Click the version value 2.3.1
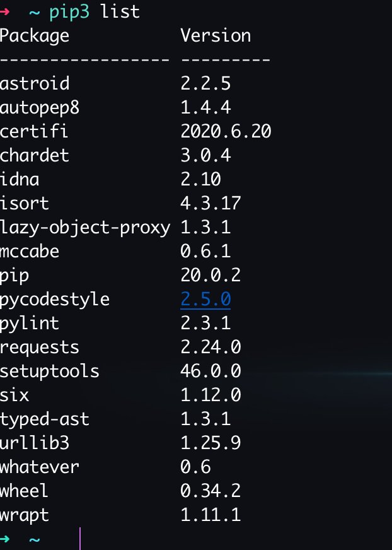Viewport: 392px width, 550px height. [205, 323]
